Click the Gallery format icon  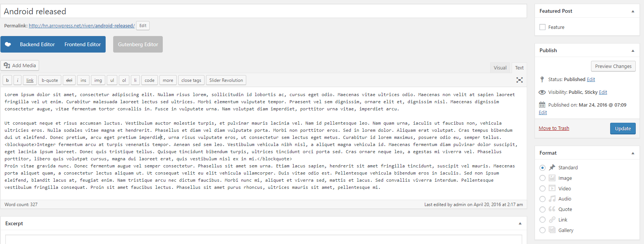click(x=552, y=230)
